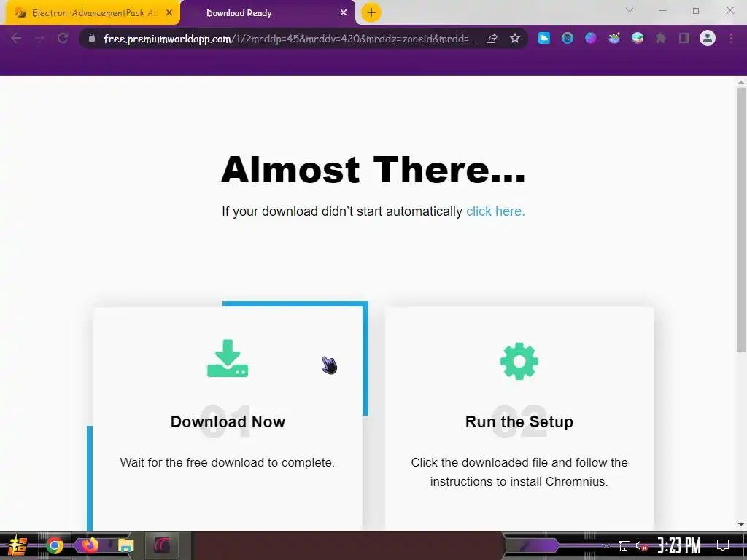The image size is (747, 560).
Task: Open the second round blue extension icon
Action: 568,38
